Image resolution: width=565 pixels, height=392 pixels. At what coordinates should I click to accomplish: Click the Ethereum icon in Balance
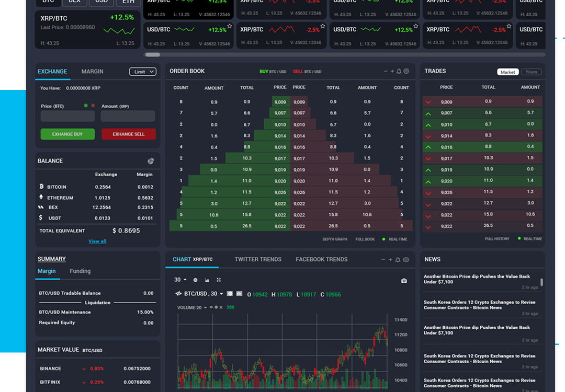[41, 197]
